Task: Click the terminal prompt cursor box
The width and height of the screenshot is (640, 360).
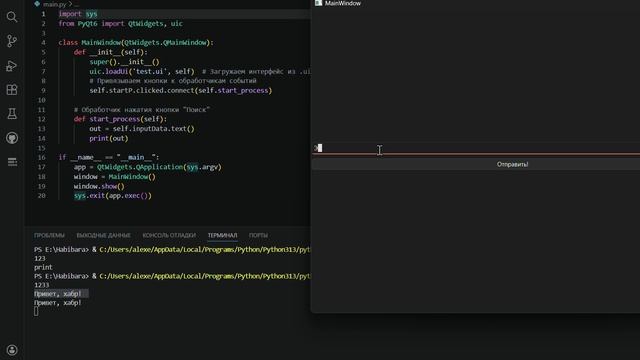Action: (36, 311)
